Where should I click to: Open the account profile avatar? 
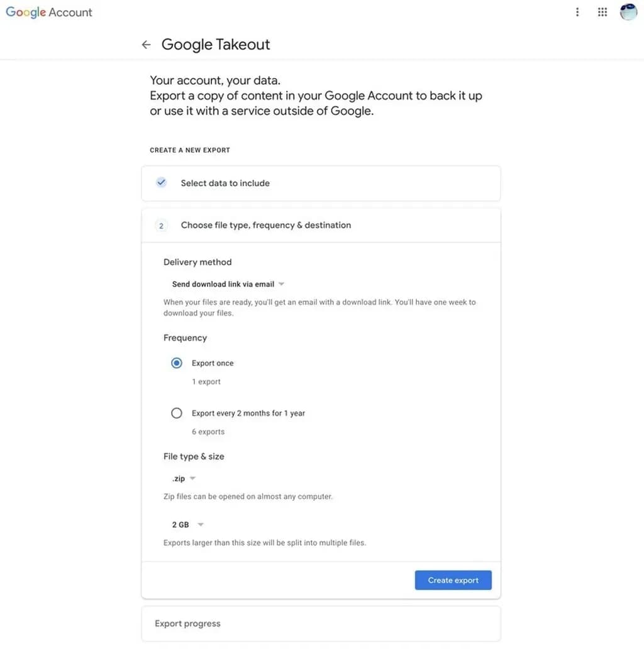[628, 12]
